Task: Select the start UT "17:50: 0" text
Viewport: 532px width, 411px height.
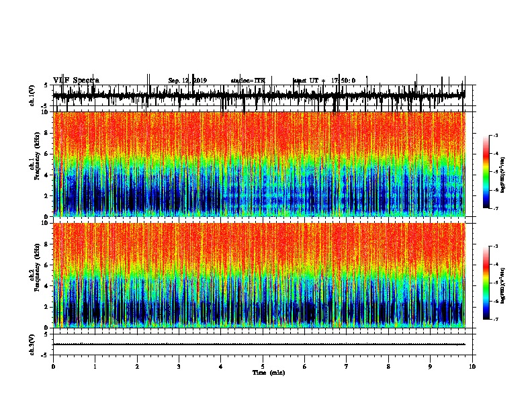Action: click(343, 81)
